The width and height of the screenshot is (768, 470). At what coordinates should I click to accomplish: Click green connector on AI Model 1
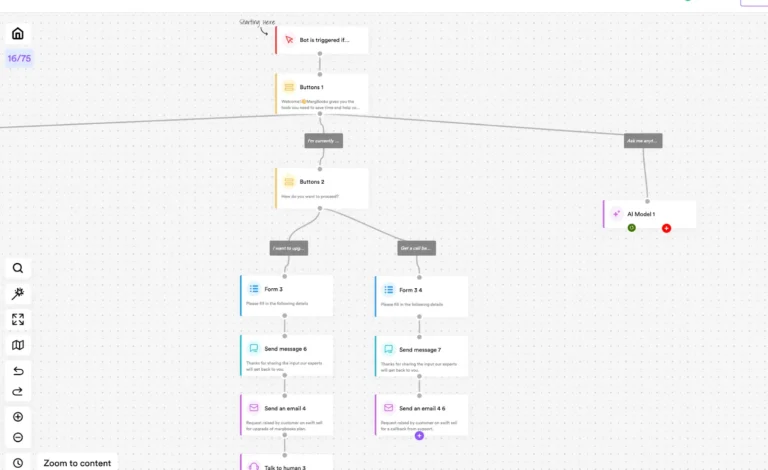pyautogui.click(x=632, y=228)
